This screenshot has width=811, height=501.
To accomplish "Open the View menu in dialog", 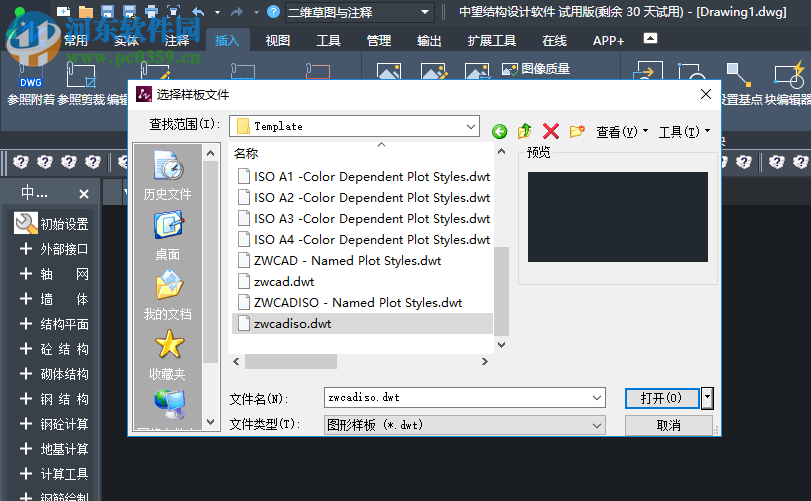I will point(622,132).
